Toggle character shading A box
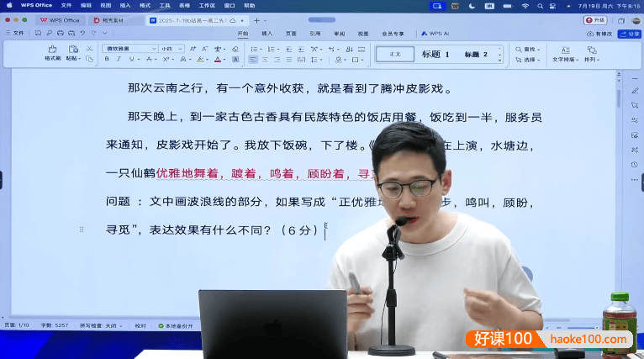The width and height of the screenshot is (644, 359). 235,59
